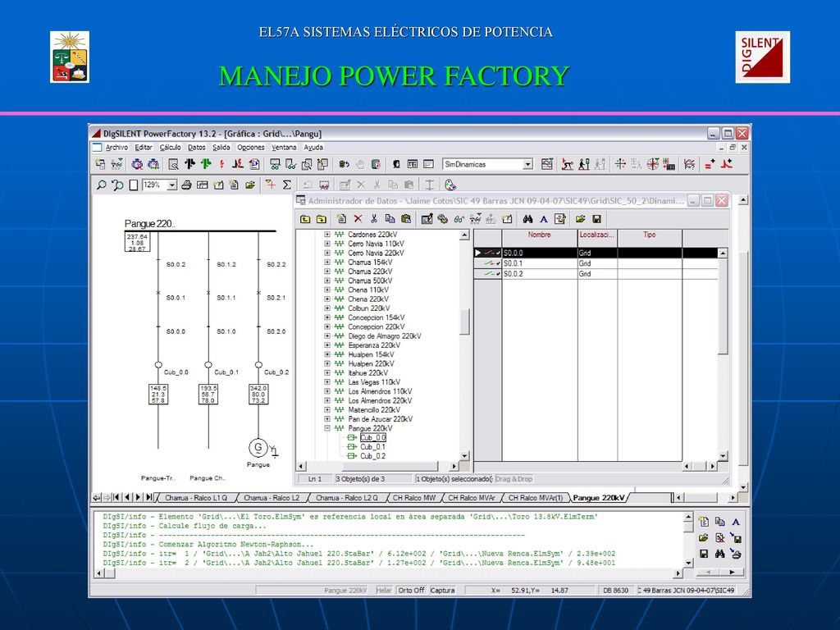This screenshot has width=840, height=630.
Task: Toggle the S0.0.1 row switch checkmark
Action: [x=498, y=263]
